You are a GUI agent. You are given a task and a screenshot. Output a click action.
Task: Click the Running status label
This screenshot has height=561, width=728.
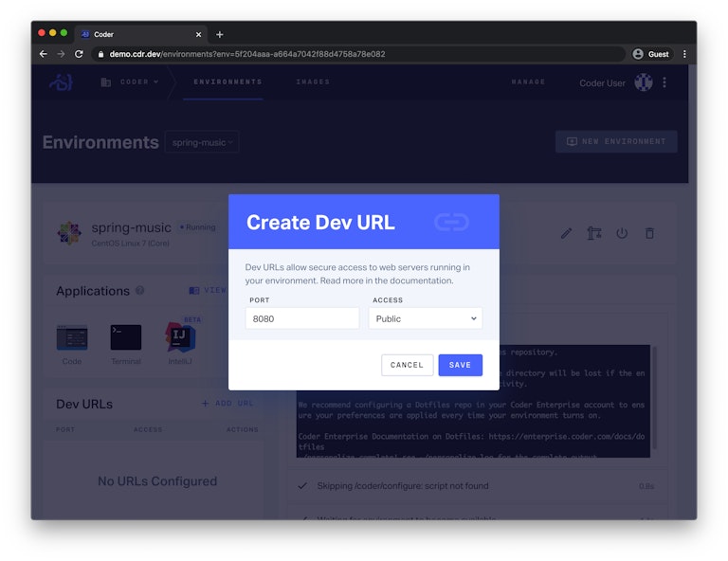pyautogui.click(x=198, y=226)
